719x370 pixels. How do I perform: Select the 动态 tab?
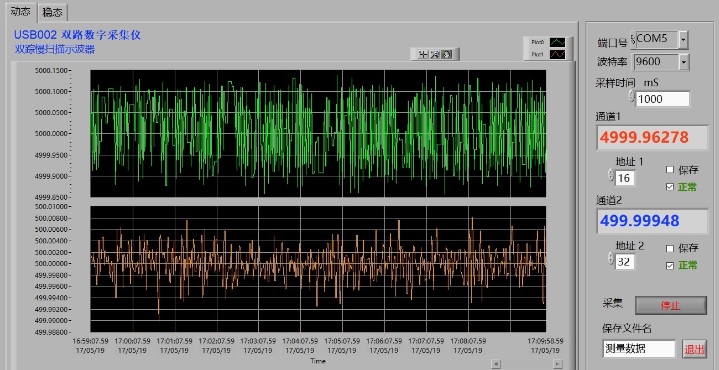pos(20,11)
